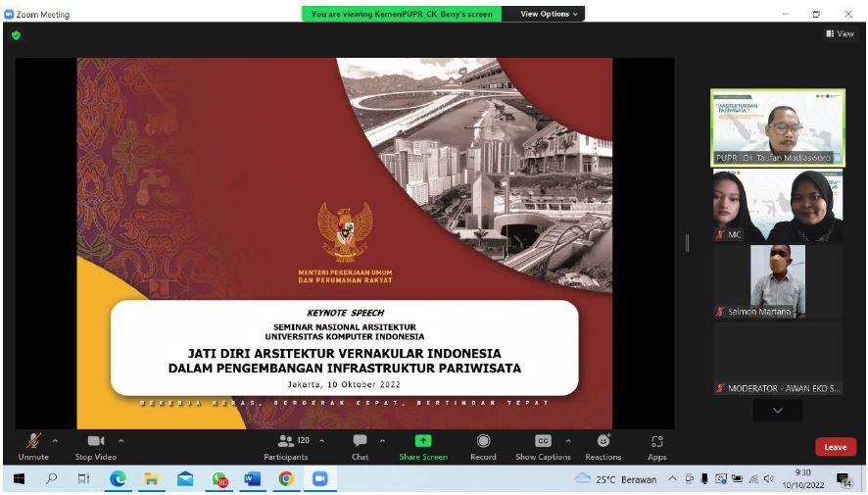Start recording with Record button
868x495 pixels.
coord(483,447)
